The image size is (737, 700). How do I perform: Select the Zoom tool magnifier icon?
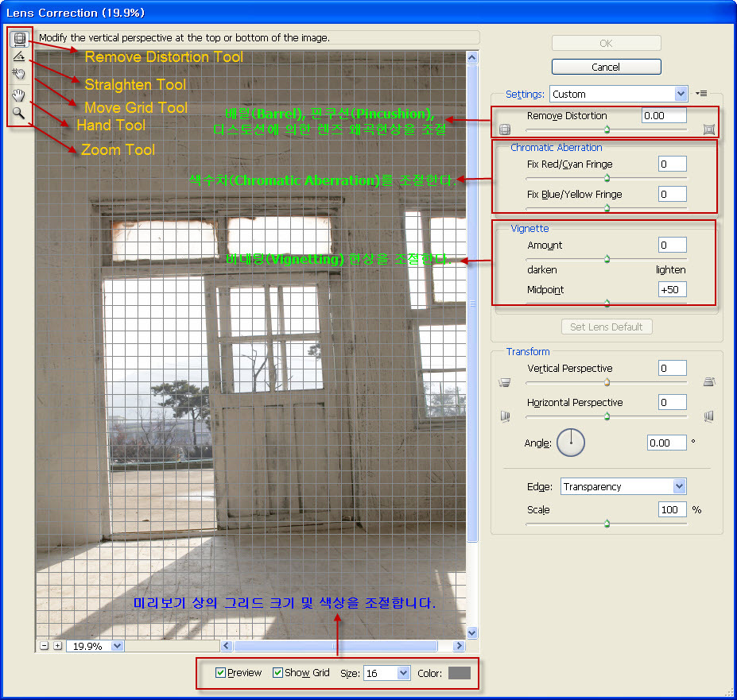18,113
